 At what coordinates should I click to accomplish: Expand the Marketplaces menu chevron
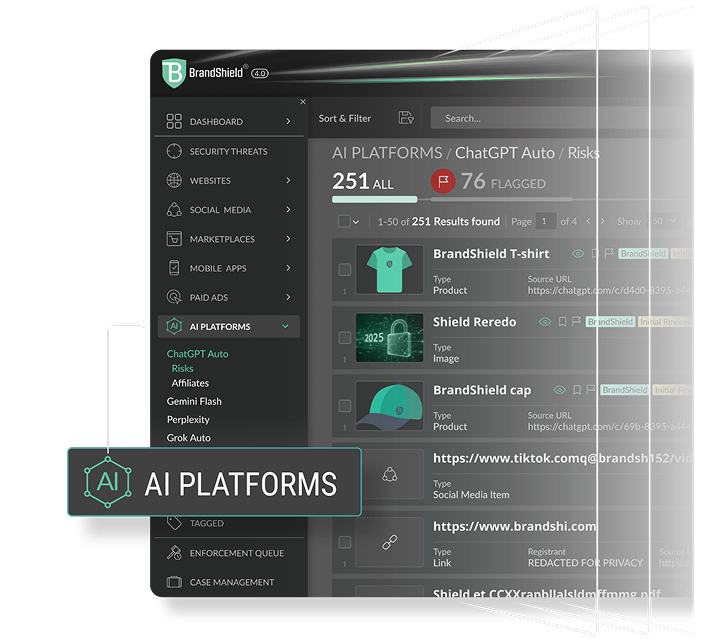pyautogui.click(x=288, y=239)
